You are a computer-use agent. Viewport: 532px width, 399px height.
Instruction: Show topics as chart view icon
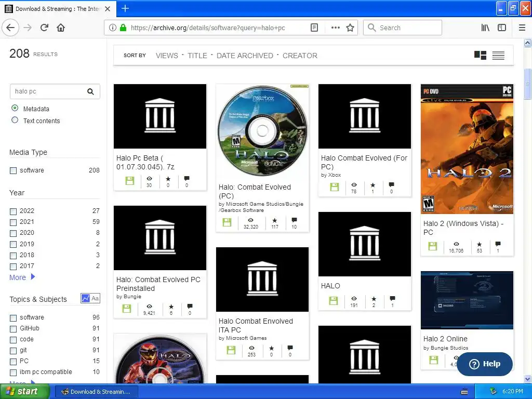click(x=86, y=298)
